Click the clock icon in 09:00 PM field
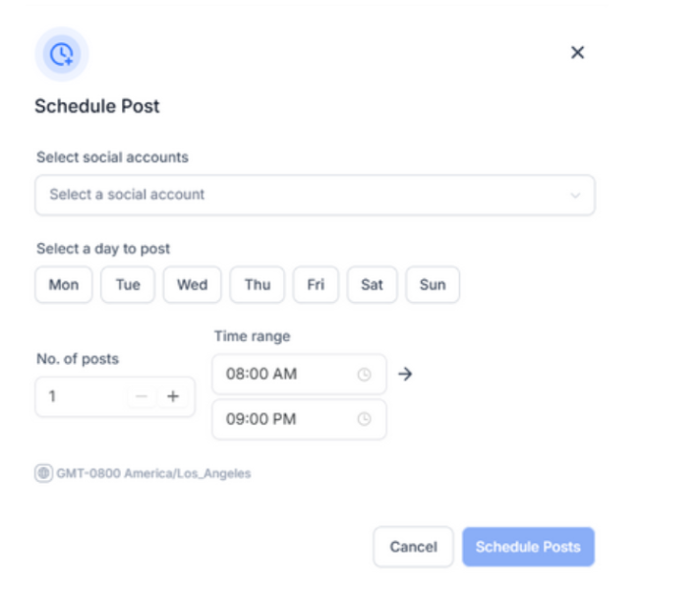The width and height of the screenshot is (700, 592). (x=364, y=419)
